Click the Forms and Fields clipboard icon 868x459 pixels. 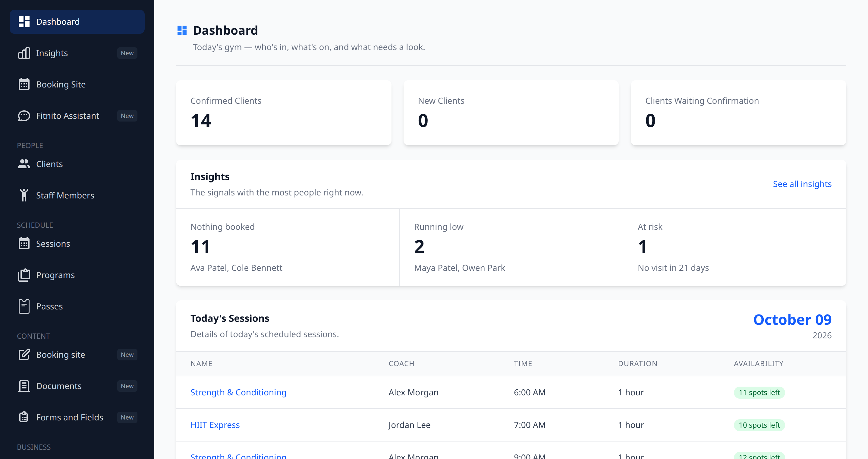24,417
